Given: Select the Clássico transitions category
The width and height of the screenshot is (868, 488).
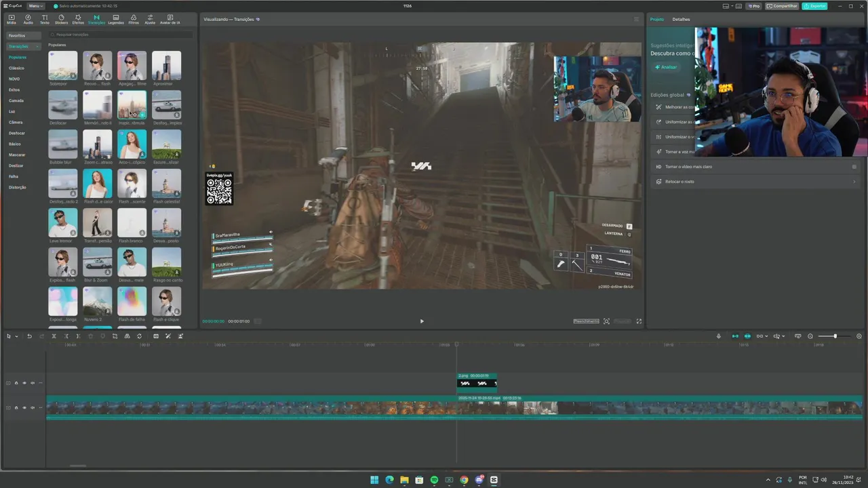Looking at the screenshot, I should click(16, 68).
